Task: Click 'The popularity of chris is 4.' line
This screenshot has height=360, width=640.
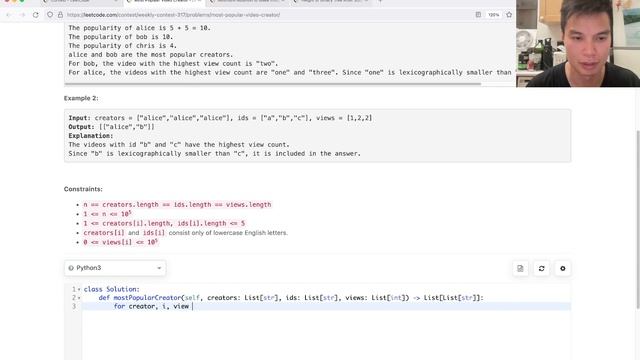Action: [x=122, y=46]
